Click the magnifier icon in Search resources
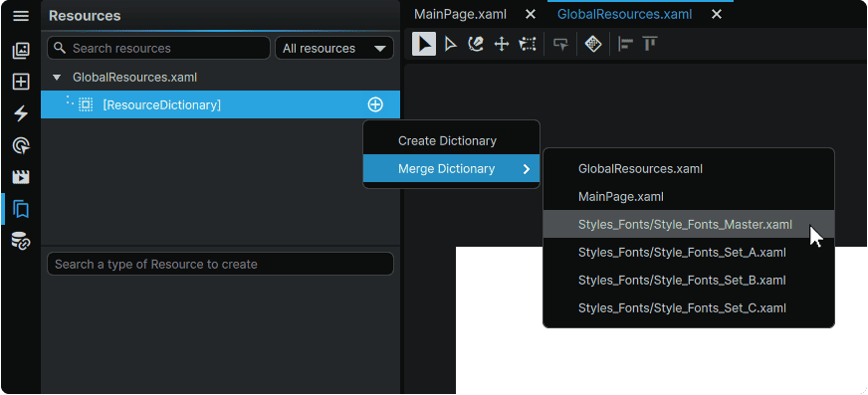This screenshot has width=868, height=395. pos(61,48)
